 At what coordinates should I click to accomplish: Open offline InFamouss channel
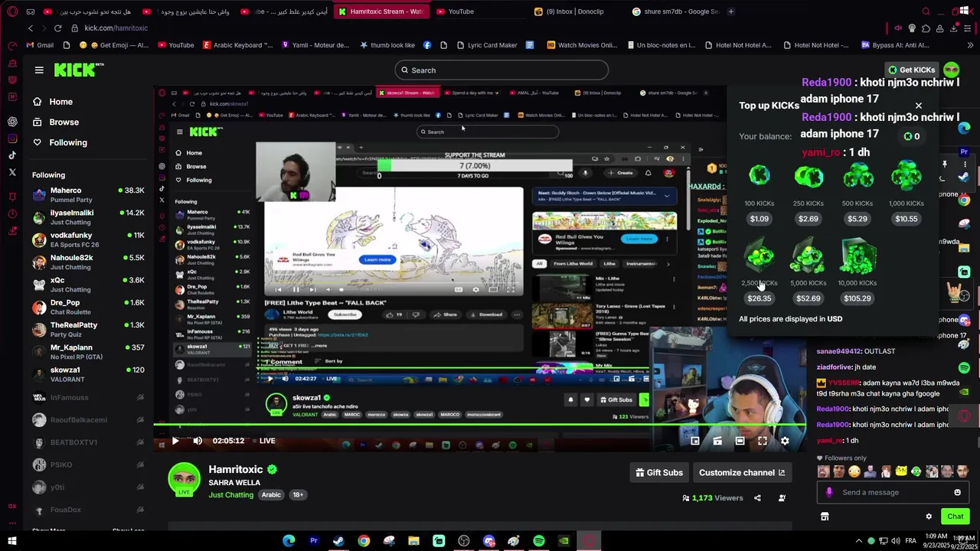(88, 397)
